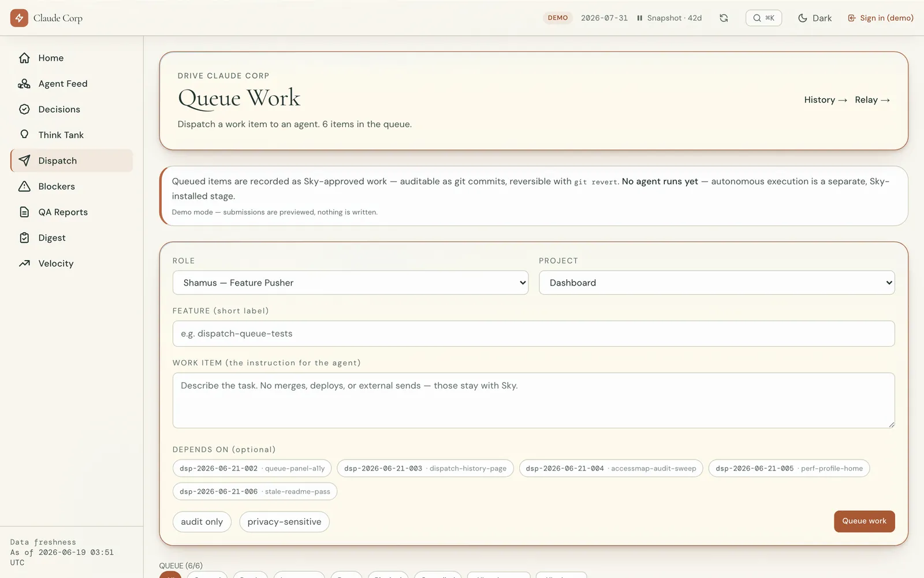Click the Agent Feed people icon
Viewport: 924px width, 578px height.
[x=24, y=84]
